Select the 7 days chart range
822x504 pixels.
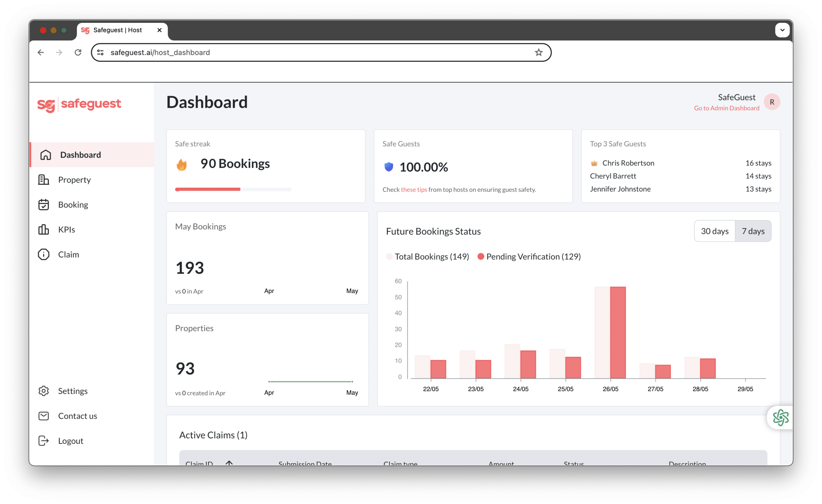tap(753, 231)
